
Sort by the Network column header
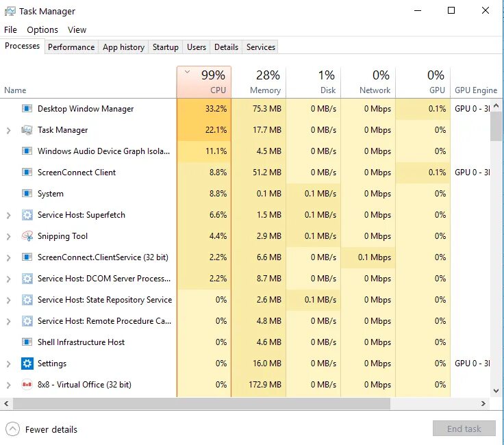(368, 82)
